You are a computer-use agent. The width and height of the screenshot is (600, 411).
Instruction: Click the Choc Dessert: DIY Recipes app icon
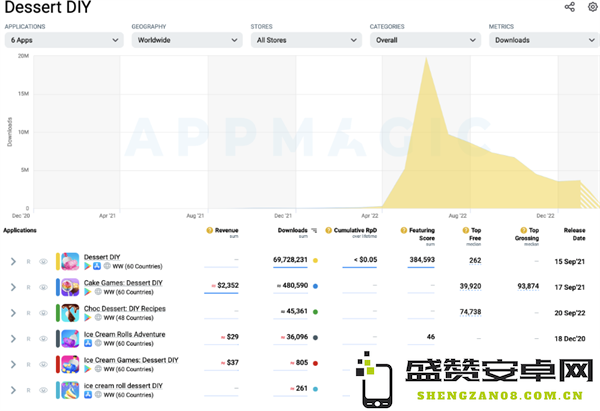pyautogui.click(x=70, y=313)
